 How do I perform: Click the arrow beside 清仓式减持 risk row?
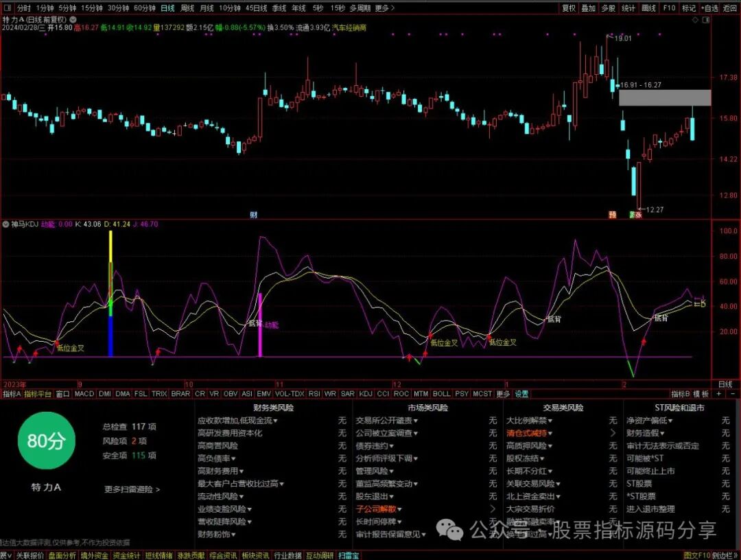click(613, 433)
